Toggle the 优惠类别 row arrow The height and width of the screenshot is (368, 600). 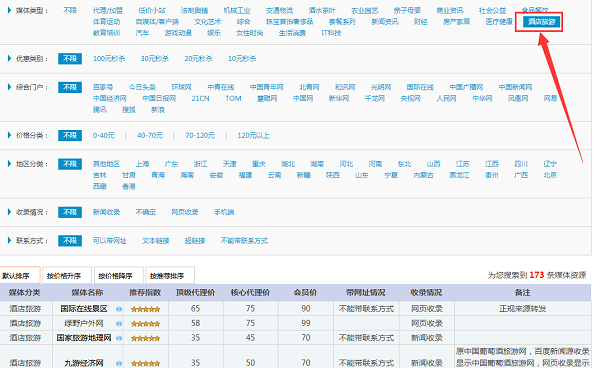(9, 59)
